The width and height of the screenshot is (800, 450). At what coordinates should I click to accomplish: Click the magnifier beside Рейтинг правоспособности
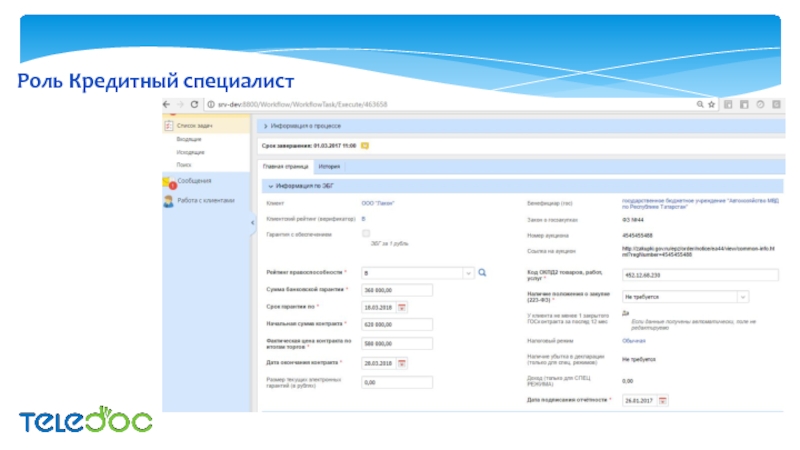tap(482, 272)
